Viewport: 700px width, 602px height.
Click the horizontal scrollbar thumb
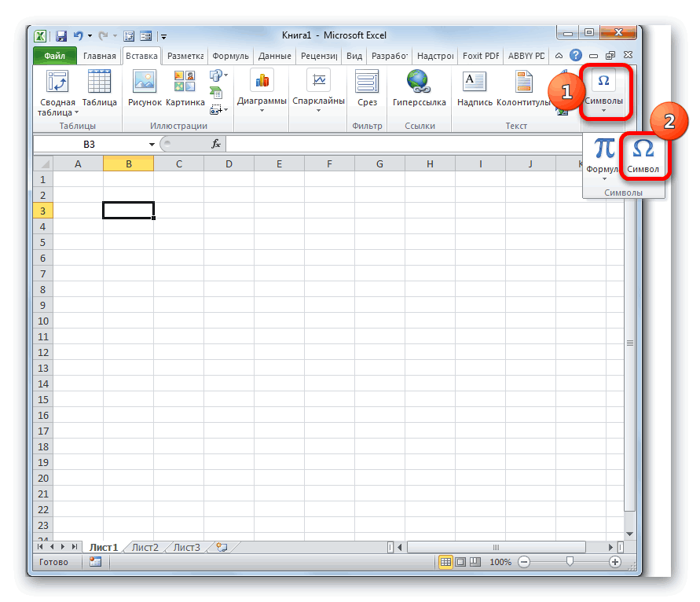click(496, 547)
